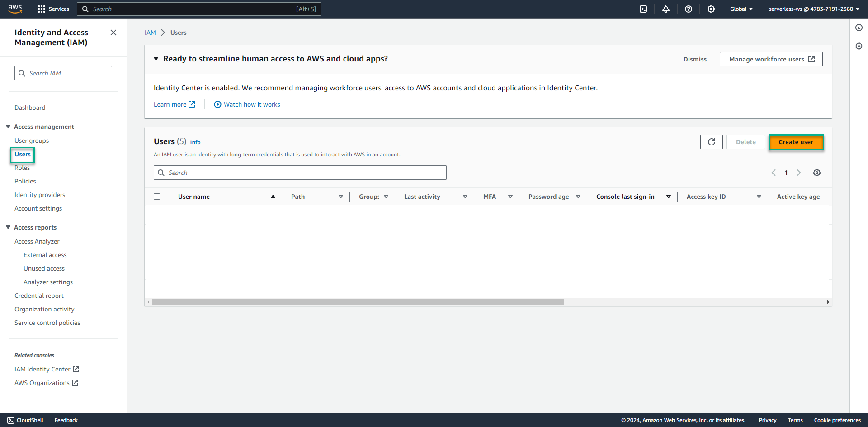Go to next page of users
The image size is (868, 427).
click(799, 173)
